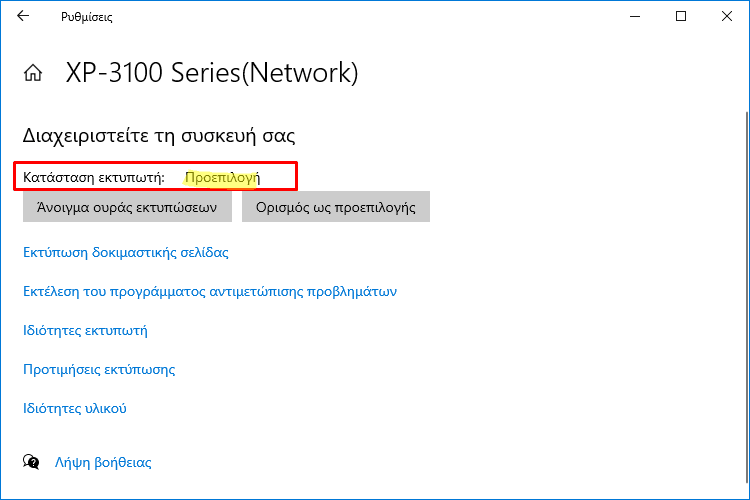Click the Get help link (Λήψη βοήθειας)
This screenshot has width=750, height=500.
coord(103,462)
